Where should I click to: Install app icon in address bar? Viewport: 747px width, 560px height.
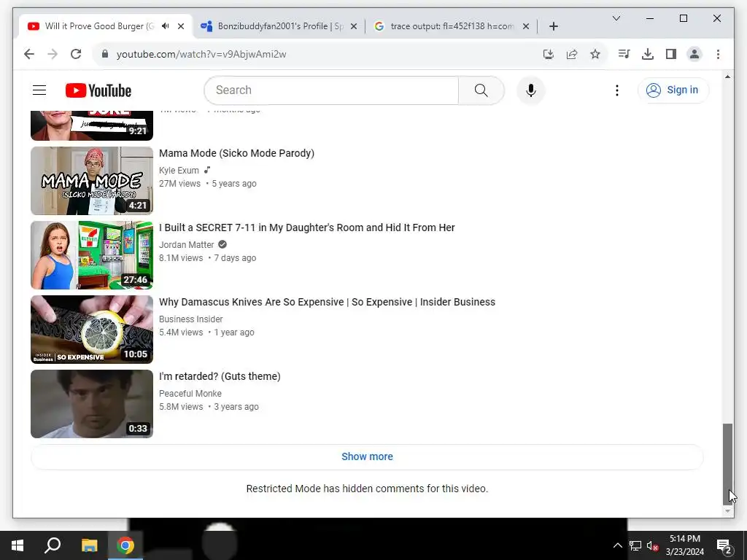click(549, 54)
